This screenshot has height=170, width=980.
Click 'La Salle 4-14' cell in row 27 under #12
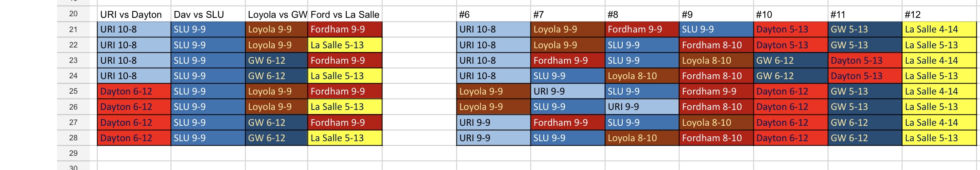coord(939,122)
